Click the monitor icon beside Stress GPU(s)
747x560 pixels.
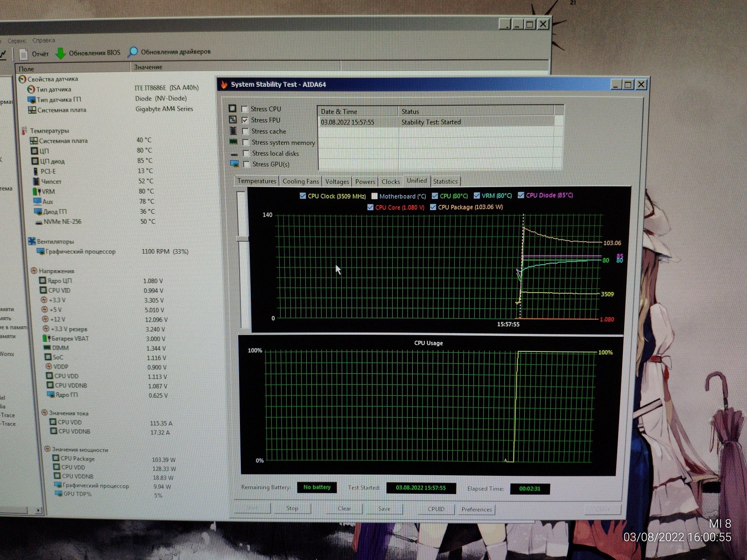coord(234,164)
